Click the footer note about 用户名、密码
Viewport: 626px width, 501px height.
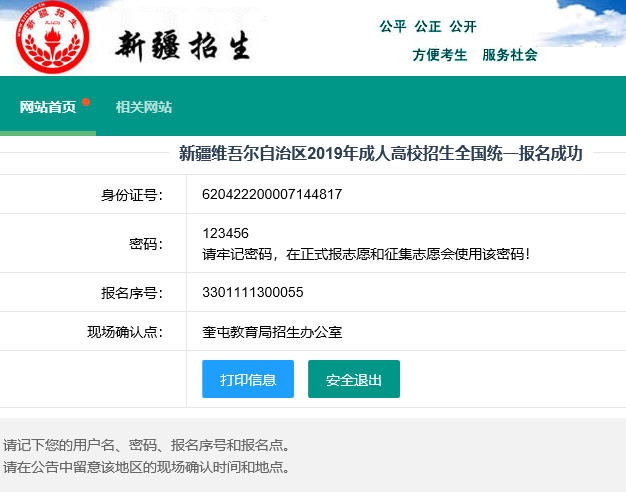(147, 445)
